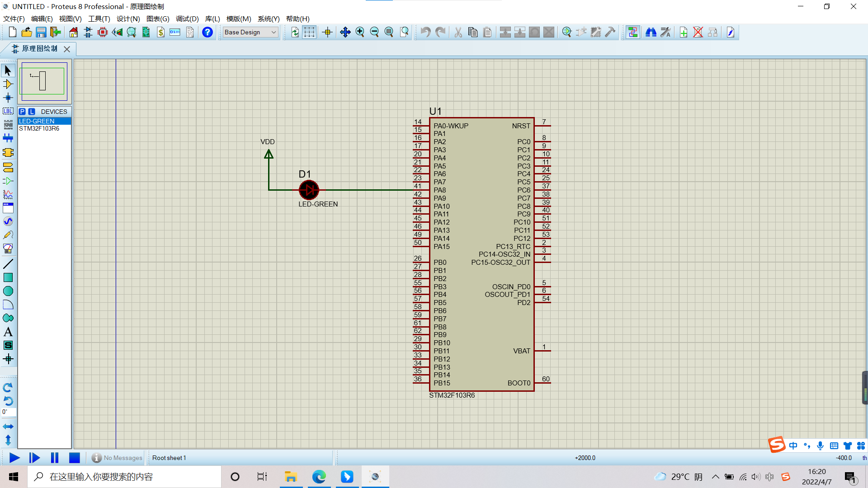Click the Pan/center at cursor icon

[x=345, y=32]
